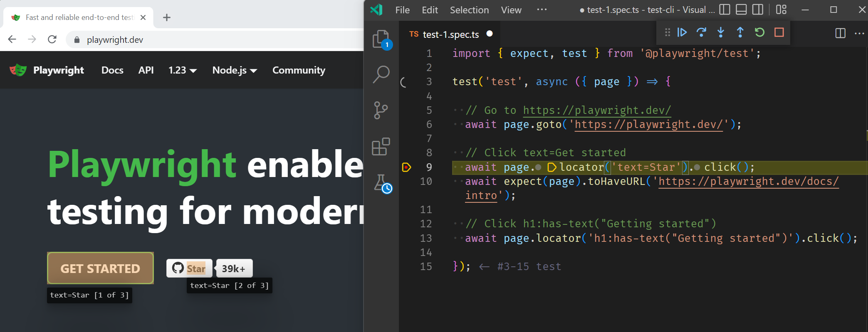Viewport: 868px width, 332px height.
Task: Click the https://playwright.dev/ comment link line 5
Action: pos(597,111)
